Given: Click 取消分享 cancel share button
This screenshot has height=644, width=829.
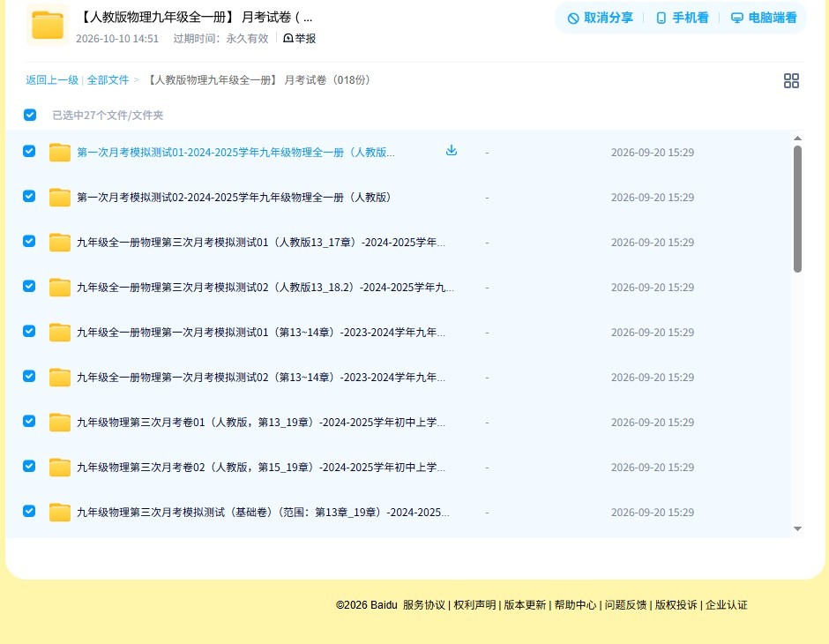Looking at the screenshot, I should (x=600, y=18).
